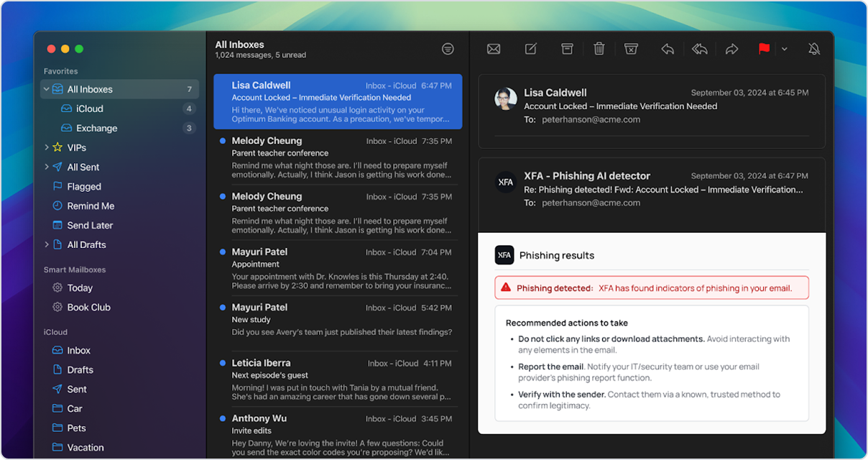Open Mayuri Patel's New study email
This screenshot has height=460, width=868.
coord(338,322)
